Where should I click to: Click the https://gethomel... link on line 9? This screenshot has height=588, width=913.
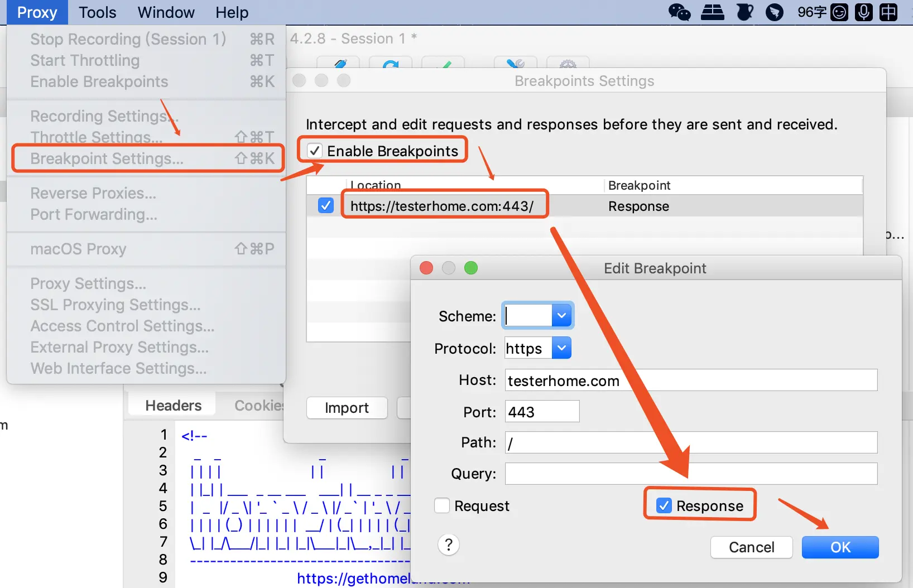(353, 579)
